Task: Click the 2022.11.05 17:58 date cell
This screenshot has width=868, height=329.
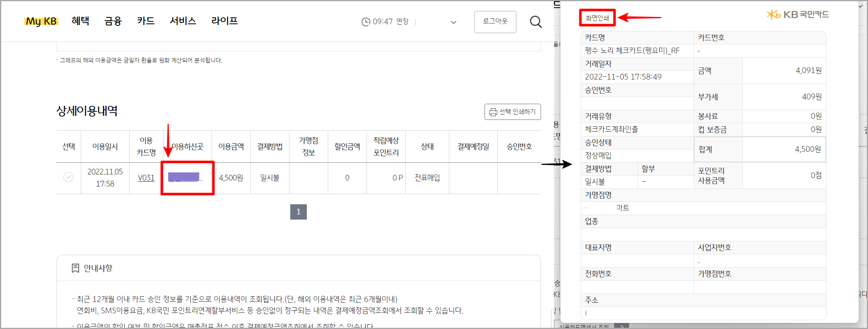Action: (105, 178)
